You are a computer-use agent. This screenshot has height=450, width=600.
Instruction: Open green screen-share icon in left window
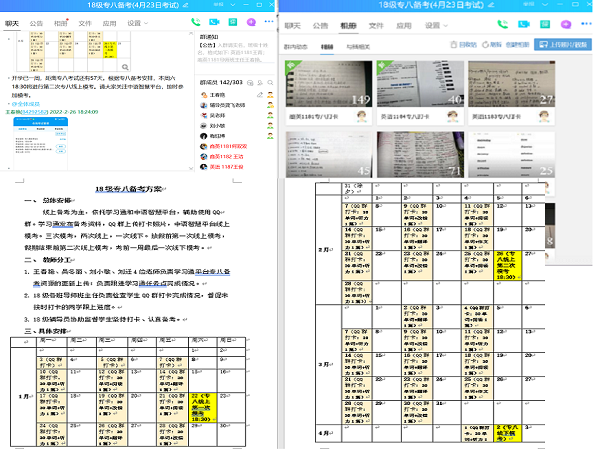(x=233, y=22)
